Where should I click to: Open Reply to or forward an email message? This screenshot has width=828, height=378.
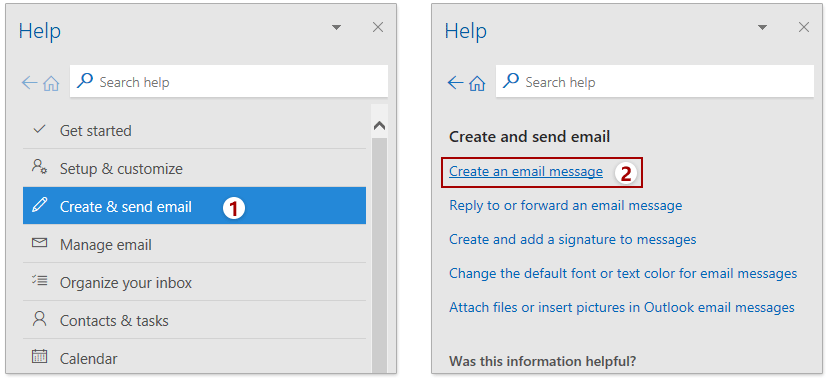click(x=566, y=205)
